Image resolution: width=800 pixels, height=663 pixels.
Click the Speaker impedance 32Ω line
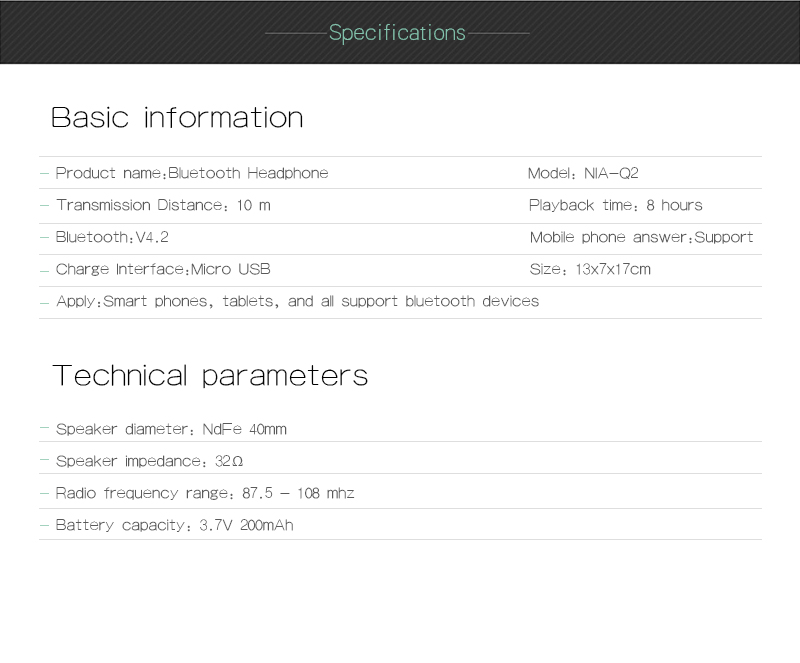point(149,461)
